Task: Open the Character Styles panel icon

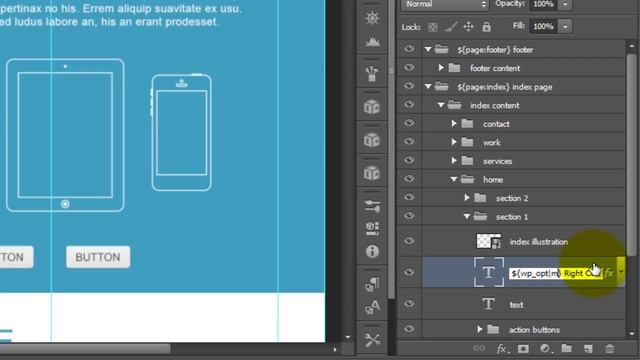Action: coord(372,307)
